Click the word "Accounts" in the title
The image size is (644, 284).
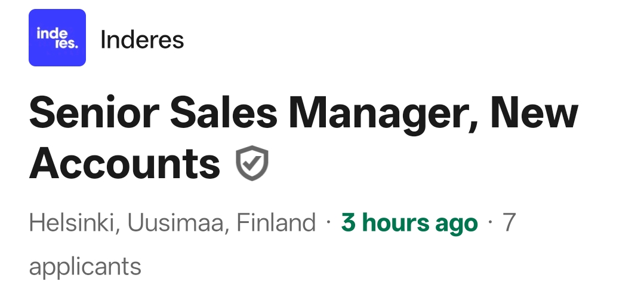tap(125, 164)
